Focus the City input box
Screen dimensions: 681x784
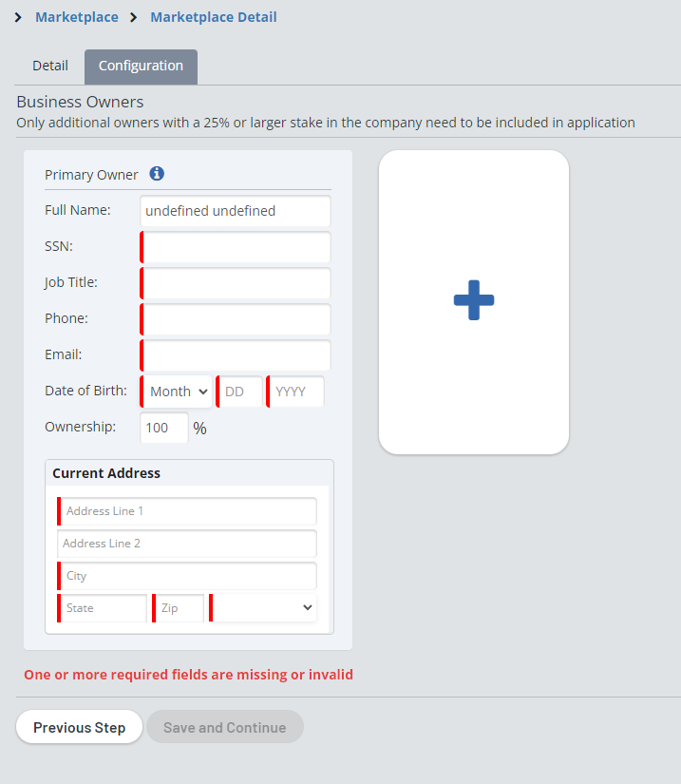187,576
